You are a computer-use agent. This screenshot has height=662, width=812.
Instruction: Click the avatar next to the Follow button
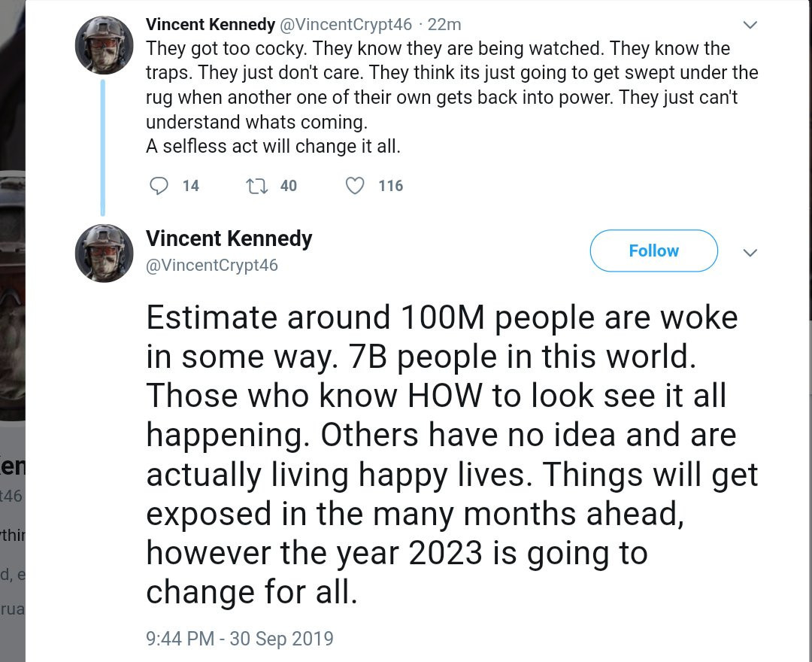(105, 253)
